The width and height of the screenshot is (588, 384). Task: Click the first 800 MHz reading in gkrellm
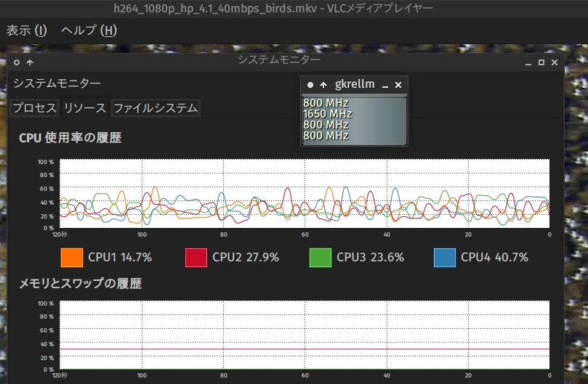click(326, 103)
